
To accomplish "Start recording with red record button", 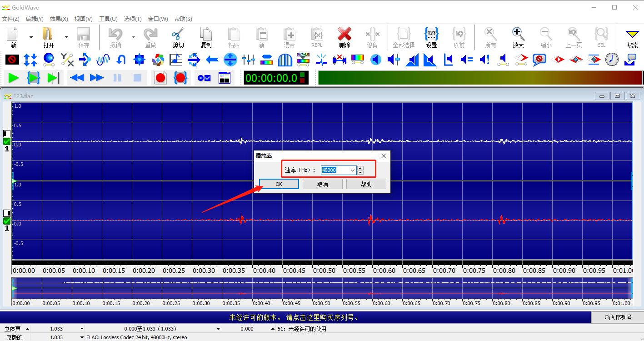I will 160,78.
